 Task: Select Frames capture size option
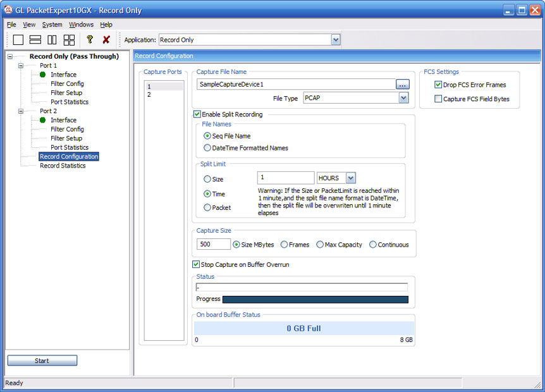pyautogui.click(x=284, y=244)
